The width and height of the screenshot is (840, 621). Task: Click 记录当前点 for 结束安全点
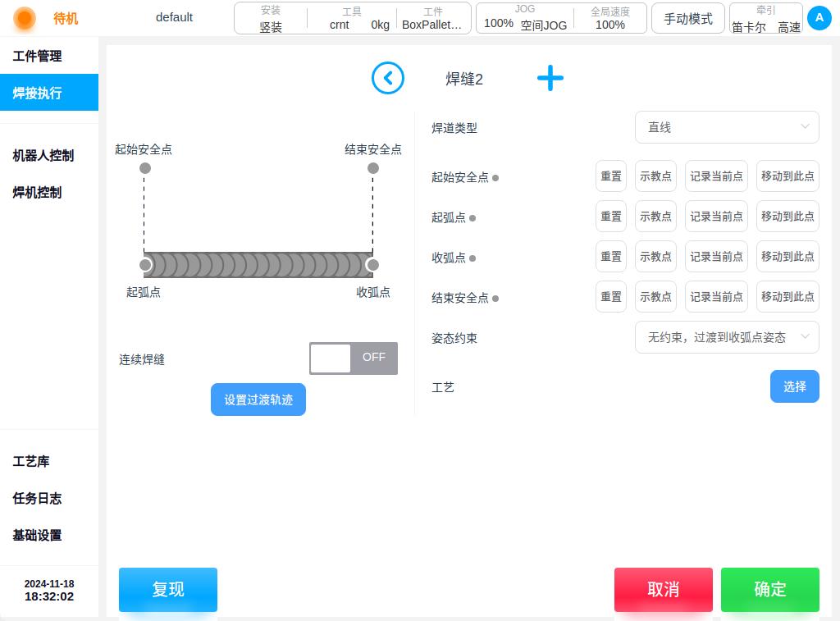(x=716, y=297)
